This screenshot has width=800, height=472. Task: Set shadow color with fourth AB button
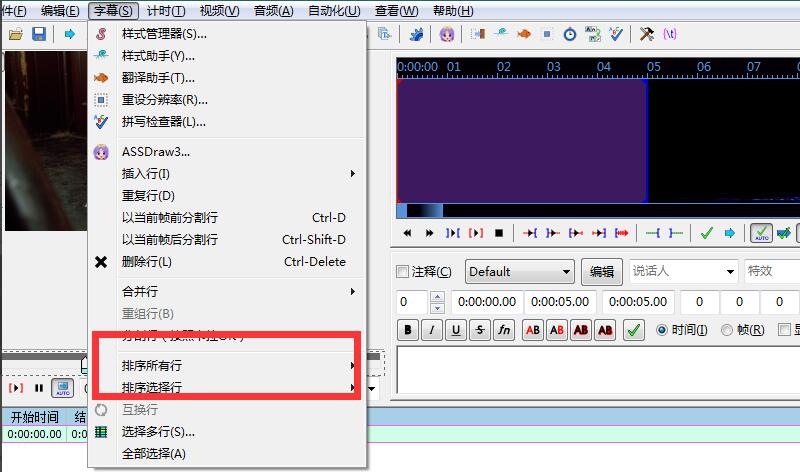coord(605,330)
